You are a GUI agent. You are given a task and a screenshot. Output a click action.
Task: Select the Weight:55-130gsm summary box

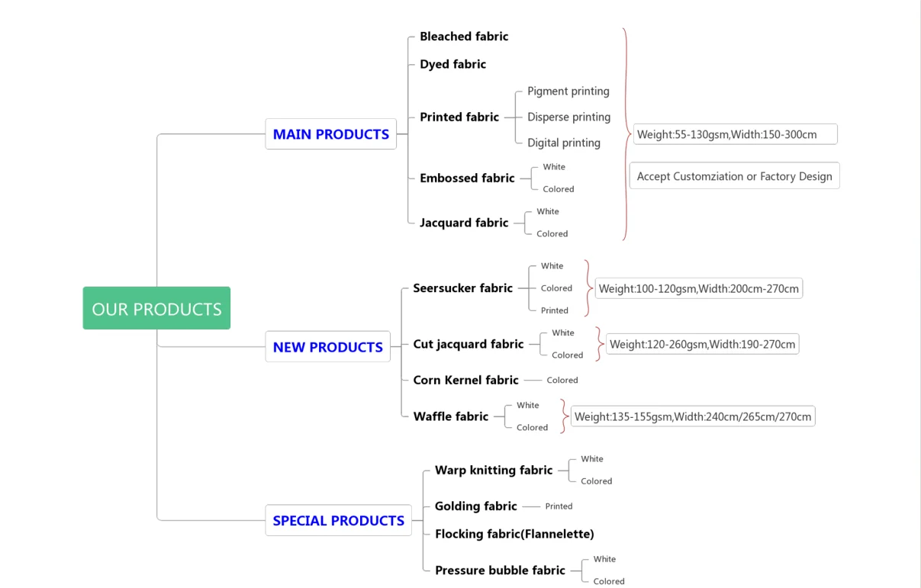click(734, 134)
